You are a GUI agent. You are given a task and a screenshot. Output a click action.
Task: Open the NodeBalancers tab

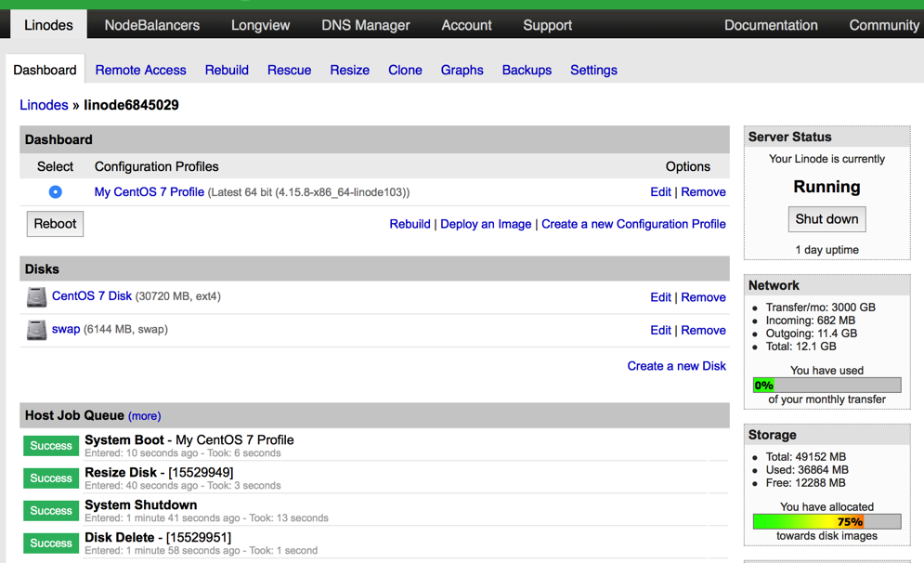(x=152, y=25)
